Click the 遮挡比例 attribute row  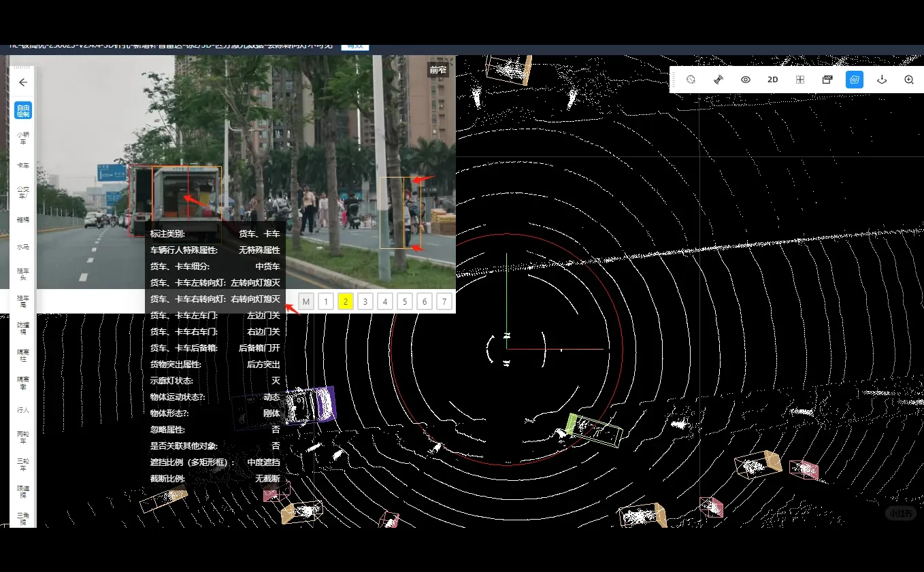click(x=215, y=462)
